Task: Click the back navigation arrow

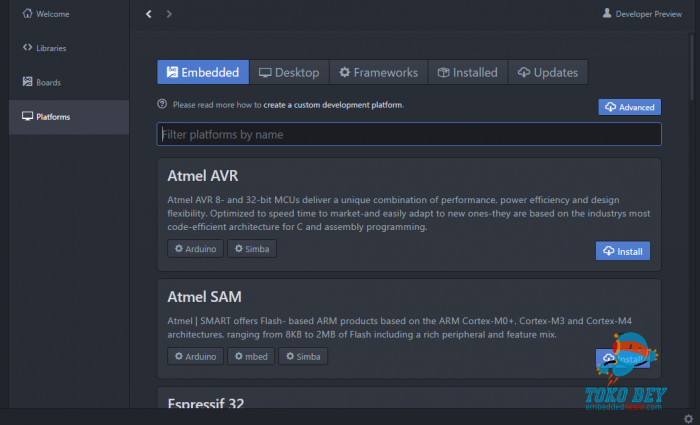Action: click(x=149, y=14)
